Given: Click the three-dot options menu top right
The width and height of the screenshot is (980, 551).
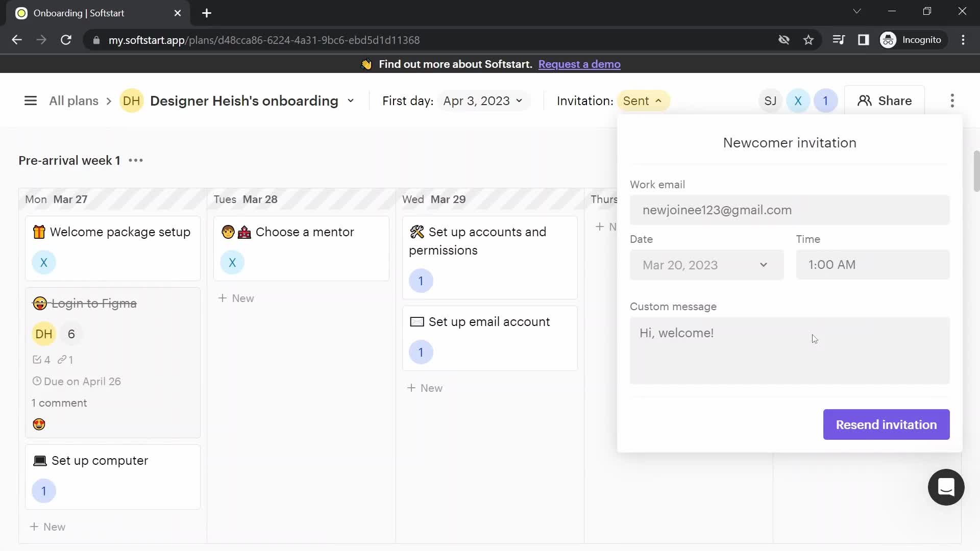Looking at the screenshot, I should click(952, 100).
